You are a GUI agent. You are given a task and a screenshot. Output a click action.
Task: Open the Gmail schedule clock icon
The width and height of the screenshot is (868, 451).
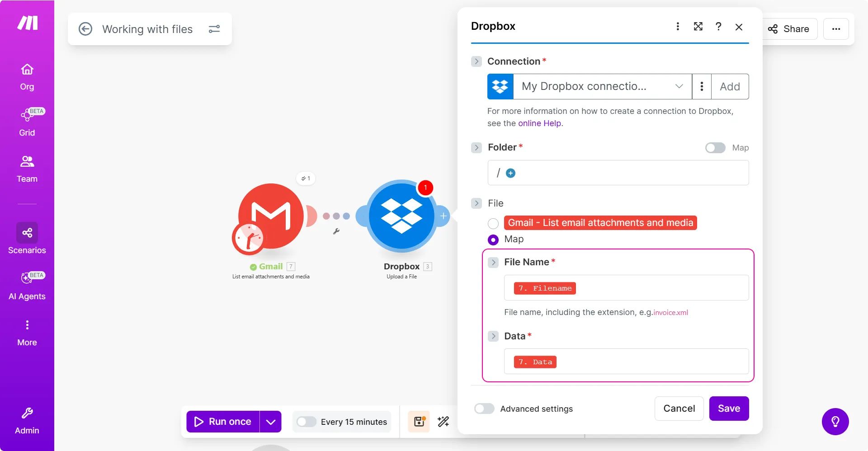pyautogui.click(x=248, y=238)
